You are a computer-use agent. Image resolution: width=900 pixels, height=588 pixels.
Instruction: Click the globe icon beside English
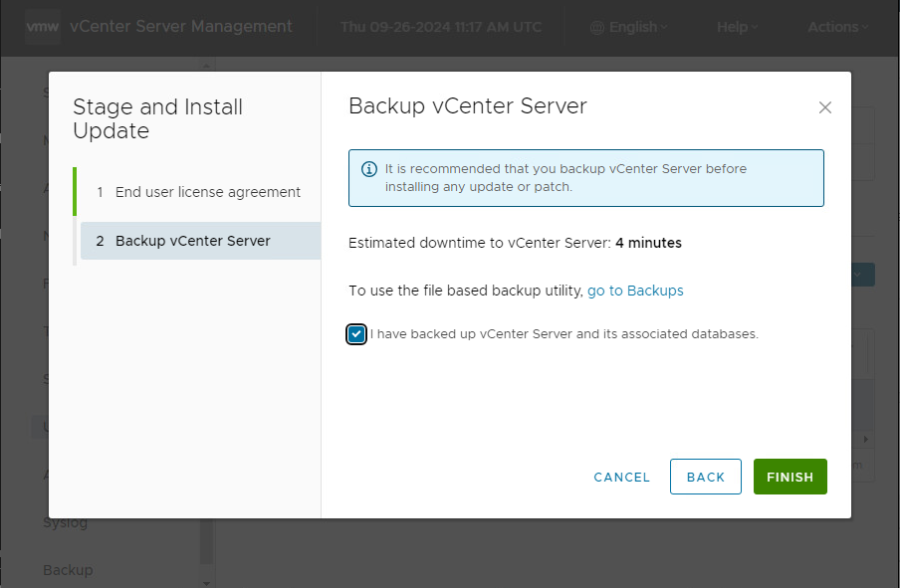coord(597,28)
